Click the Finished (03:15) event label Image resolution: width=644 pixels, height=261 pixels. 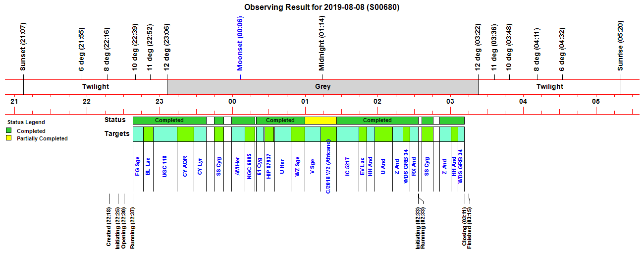[470, 227]
